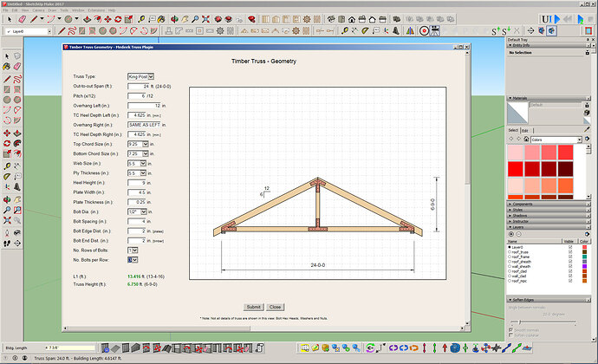Image resolution: width=598 pixels, height=364 pixels.
Task: Choose Zoom Window in left tool palette
Action: tap(17, 210)
